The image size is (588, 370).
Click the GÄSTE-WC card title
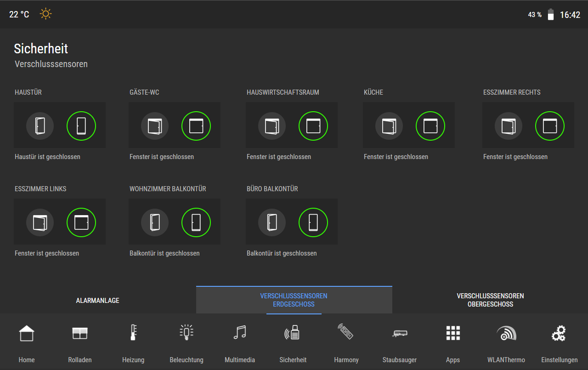point(144,92)
